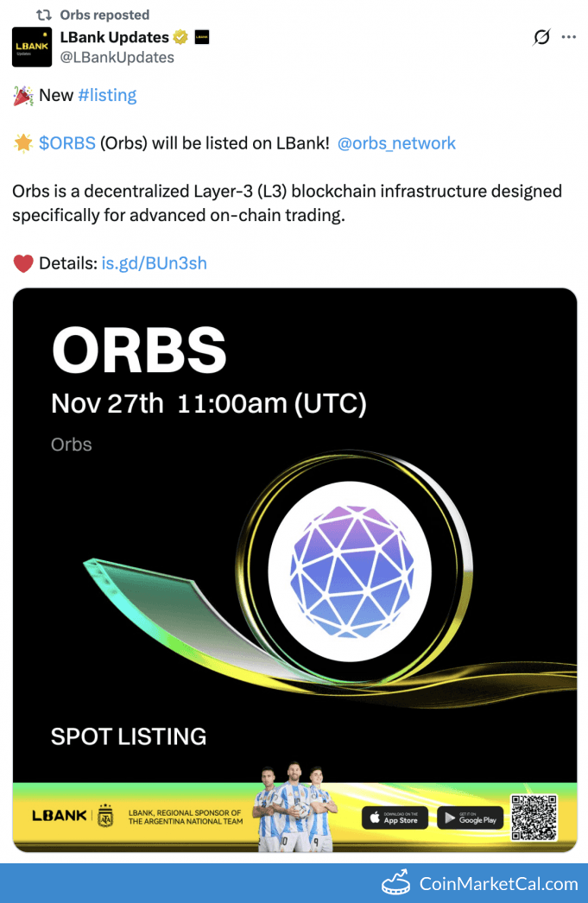Click the App Store download button
The width and height of the screenshot is (588, 903).
[x=395, y=818]
